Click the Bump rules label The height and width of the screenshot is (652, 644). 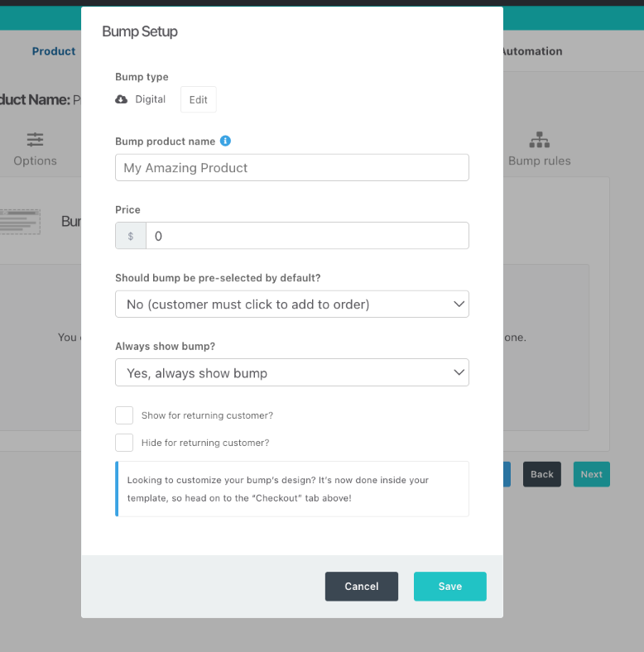tap(539, 161)
